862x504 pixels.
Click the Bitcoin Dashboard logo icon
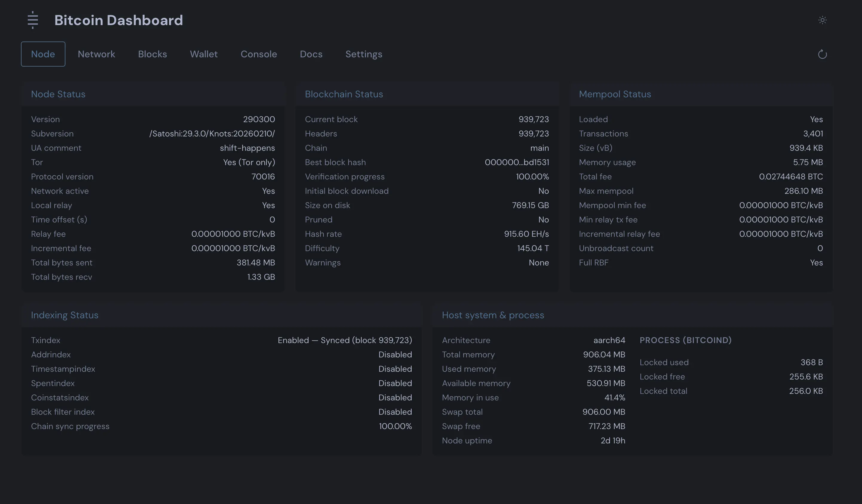point(33,20)
